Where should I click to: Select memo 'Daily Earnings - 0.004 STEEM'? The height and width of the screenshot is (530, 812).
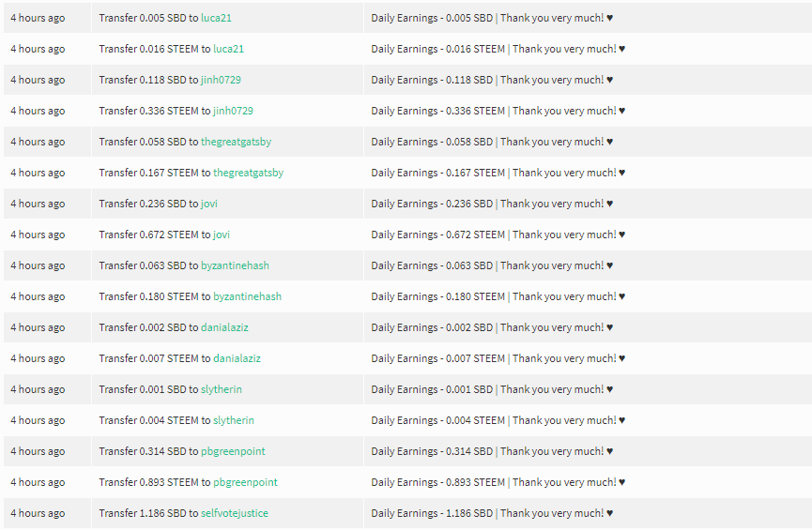tap(438, 421)
